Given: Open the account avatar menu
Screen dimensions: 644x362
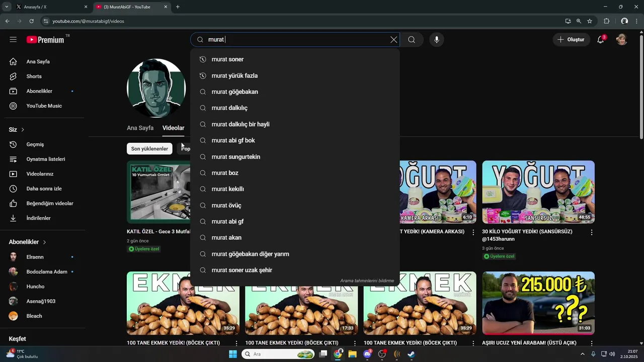Looking at the screenshot, I should tap(622, 40).
